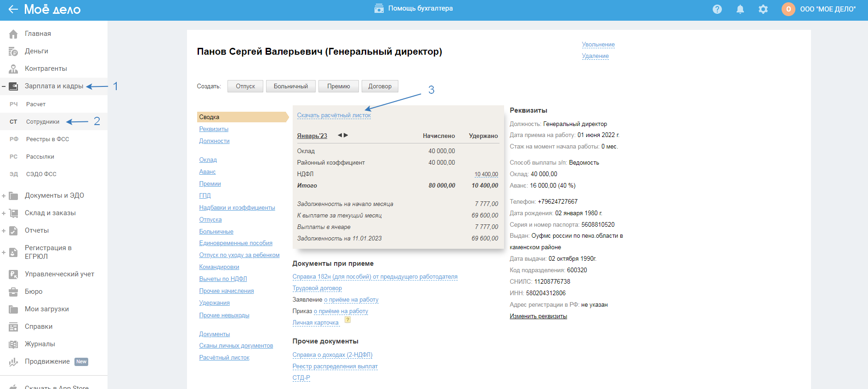Create a vacation with Отпуск button
The height and width of the screenshot is (389, 868).
245,86
